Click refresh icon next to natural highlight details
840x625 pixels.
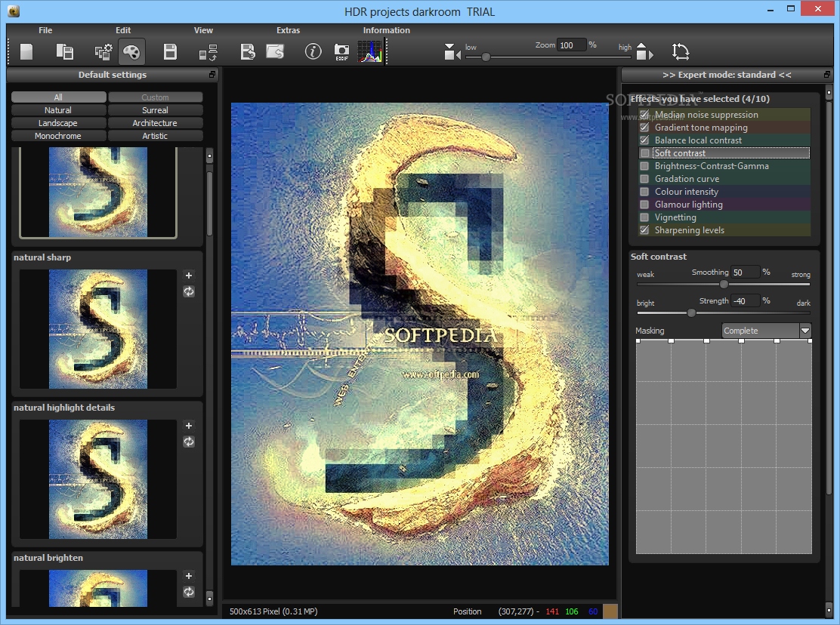[x=189, y=442]
